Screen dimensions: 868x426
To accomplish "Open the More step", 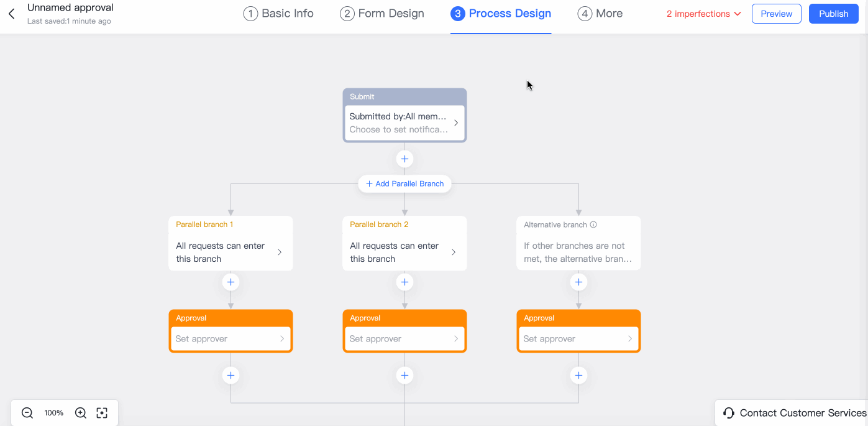I will [600, 13].
